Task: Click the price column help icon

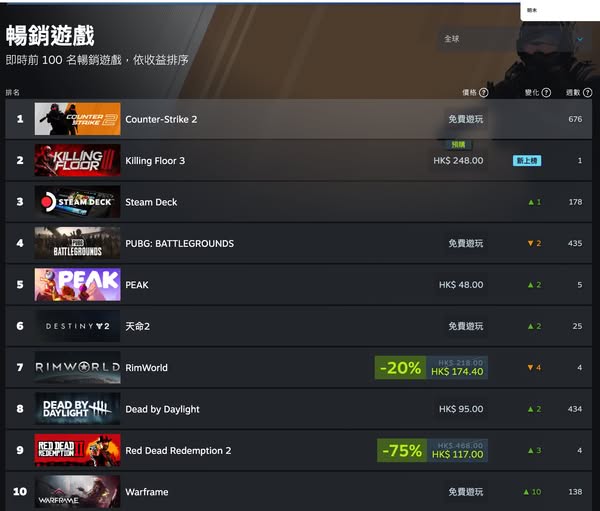Action: click(484, 93)
